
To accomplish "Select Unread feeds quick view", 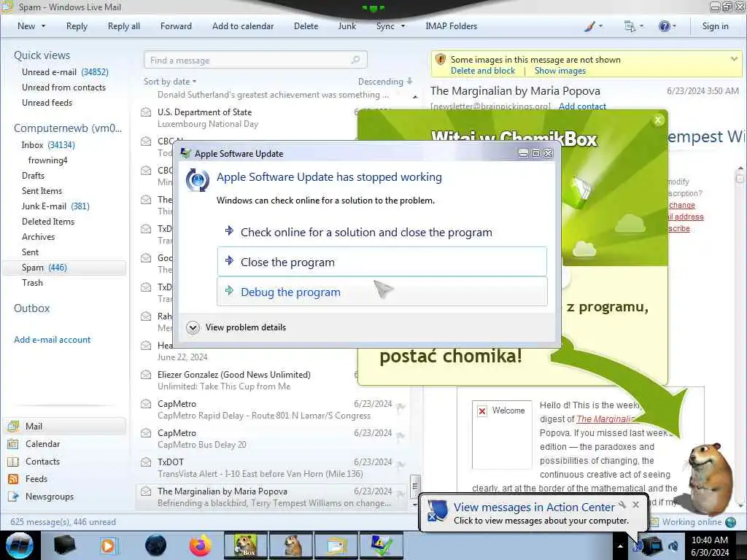I will (x=47, y=102).
